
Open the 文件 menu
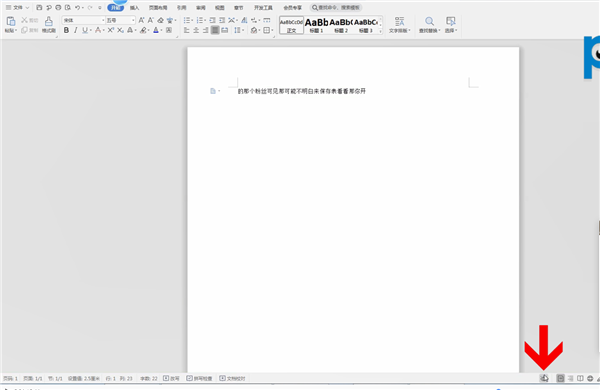pos(17,8)
